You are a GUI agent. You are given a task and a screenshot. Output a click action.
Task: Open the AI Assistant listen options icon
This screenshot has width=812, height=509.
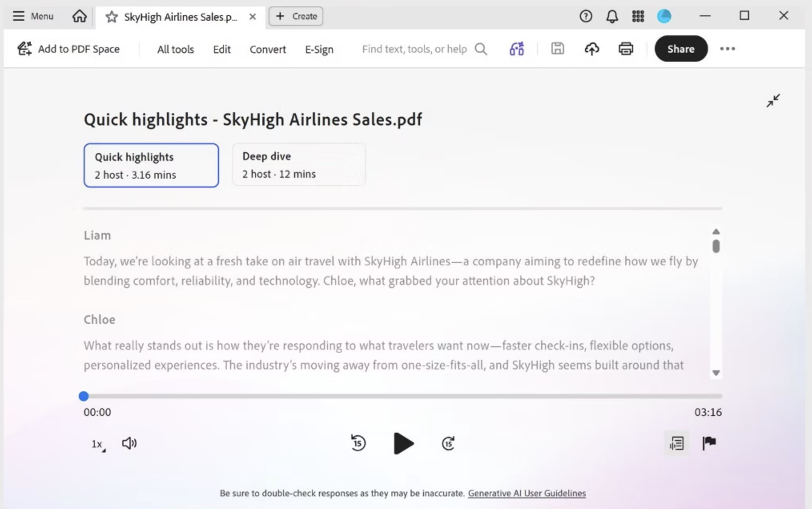(x=517, y=48)
